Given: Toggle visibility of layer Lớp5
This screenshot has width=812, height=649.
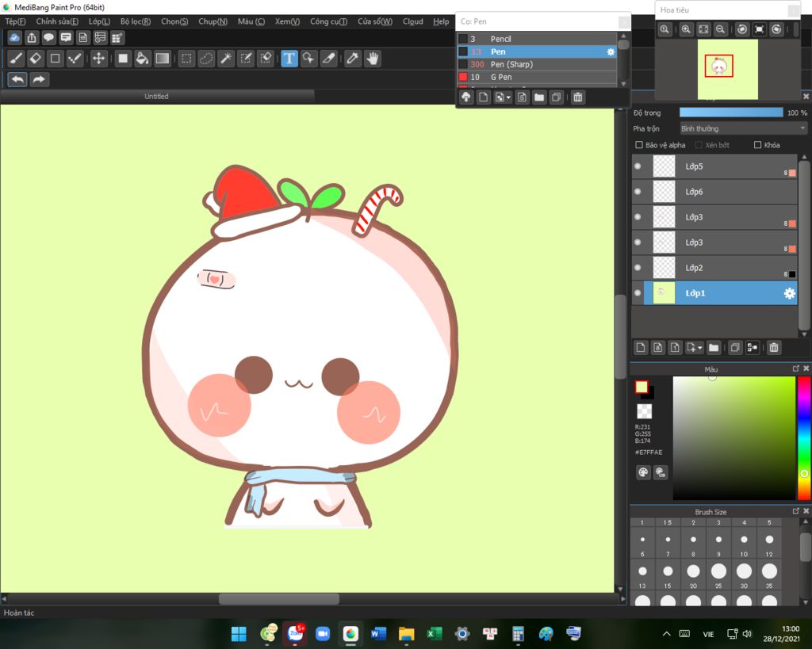Looking at the screenshot, I should click(x=638, y=166).
